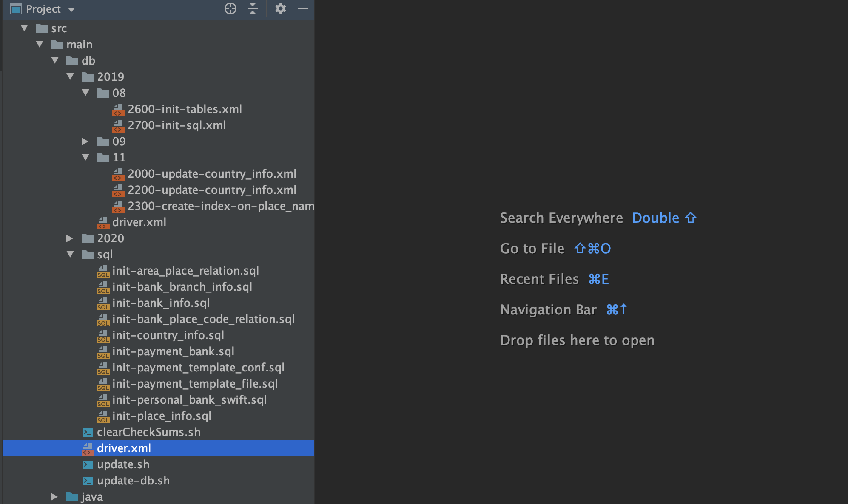Click the SQL icon of init-bank_info.sql
This screenshot has width=848, height=504.
103,303
